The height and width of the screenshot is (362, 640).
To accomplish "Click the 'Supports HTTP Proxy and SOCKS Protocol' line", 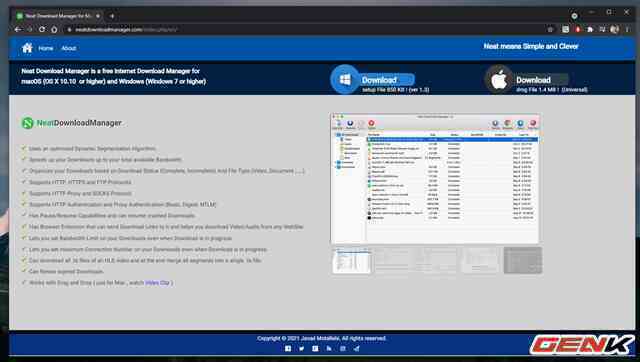I will pyautogui.click(x=80, y=193).
